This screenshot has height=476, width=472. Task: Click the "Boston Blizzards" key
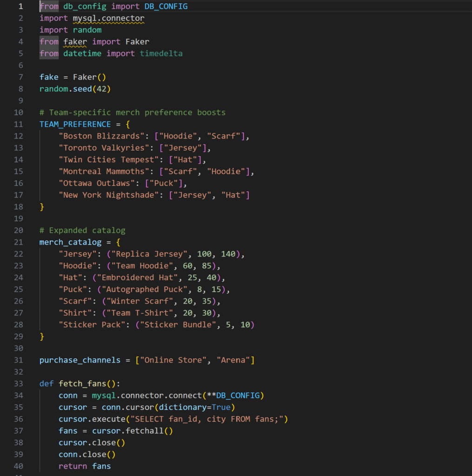coord(101,136)
